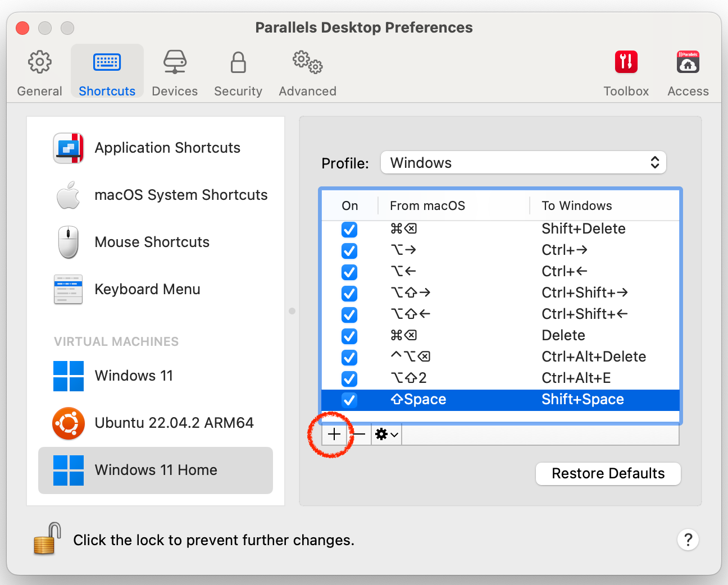Click the Security padlock icon
The height and width of the screenshot is (585, 728).
pyautogui.click(x=238, y=62)
